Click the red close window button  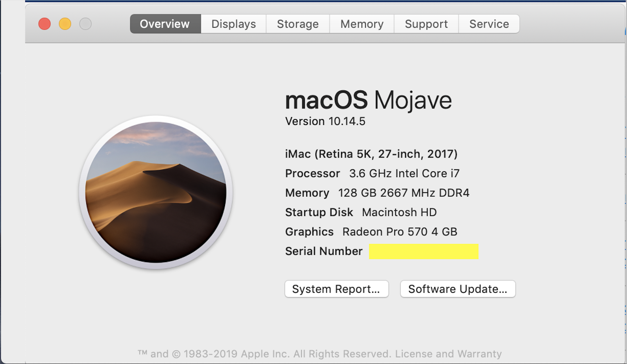[x=44, y=24]
